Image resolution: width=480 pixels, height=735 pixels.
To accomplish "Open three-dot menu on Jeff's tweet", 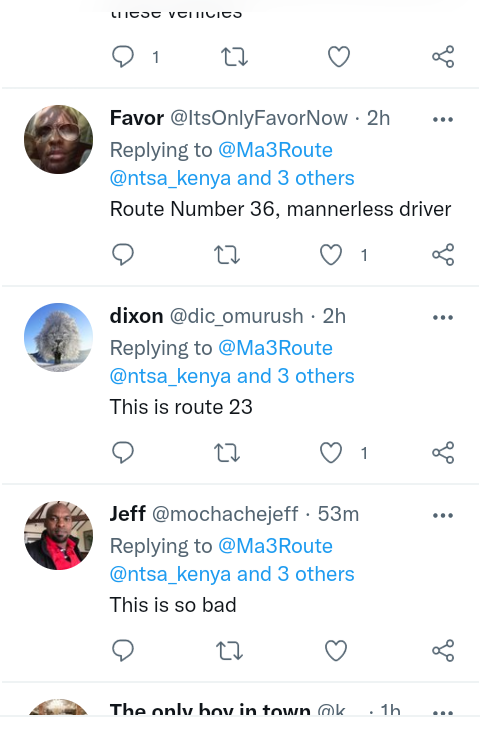I will click(x=443, y=516).
